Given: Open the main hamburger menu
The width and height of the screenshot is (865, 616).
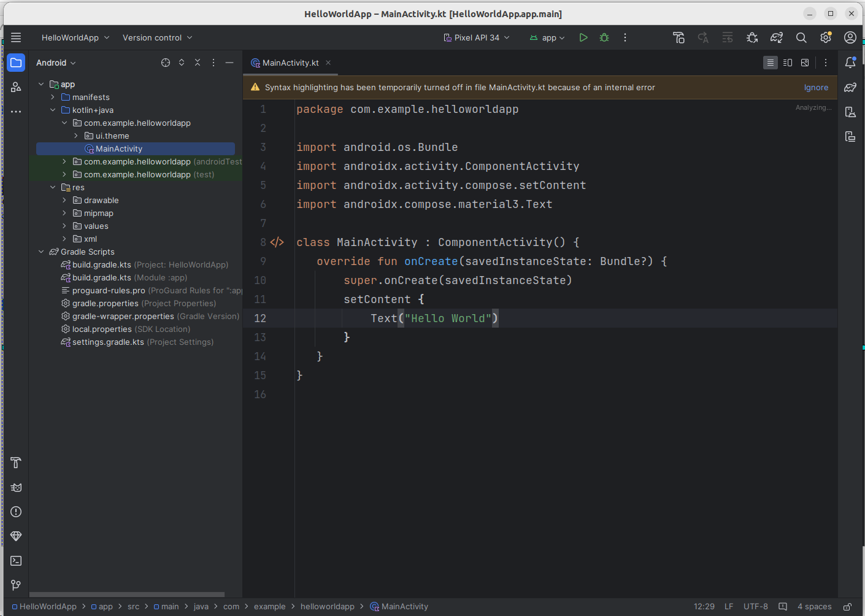Looking at the screenshot, I should (x=16, y=37).
